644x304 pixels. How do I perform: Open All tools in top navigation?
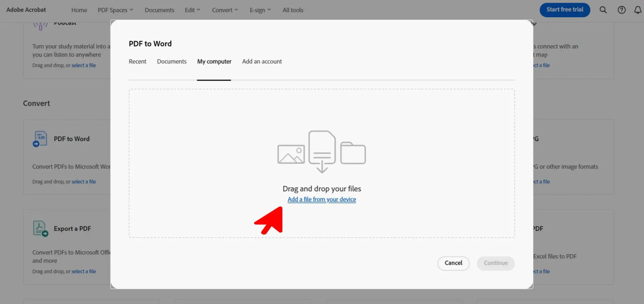point(293,10)
